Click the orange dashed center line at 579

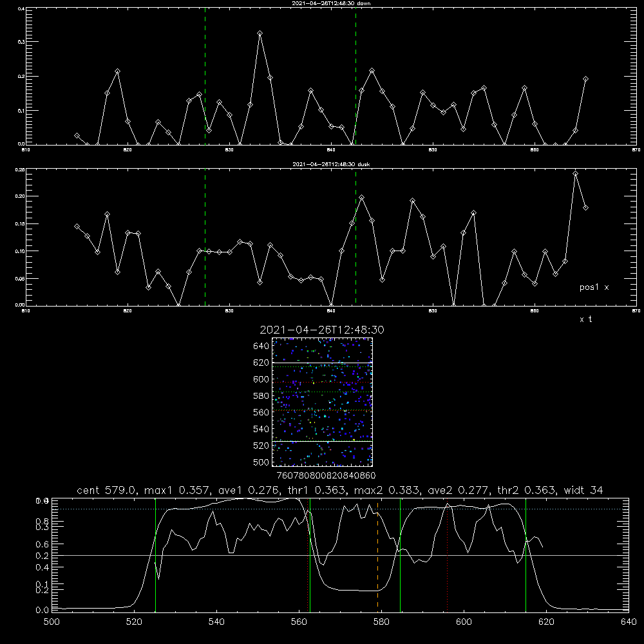(x=377, y=555)
